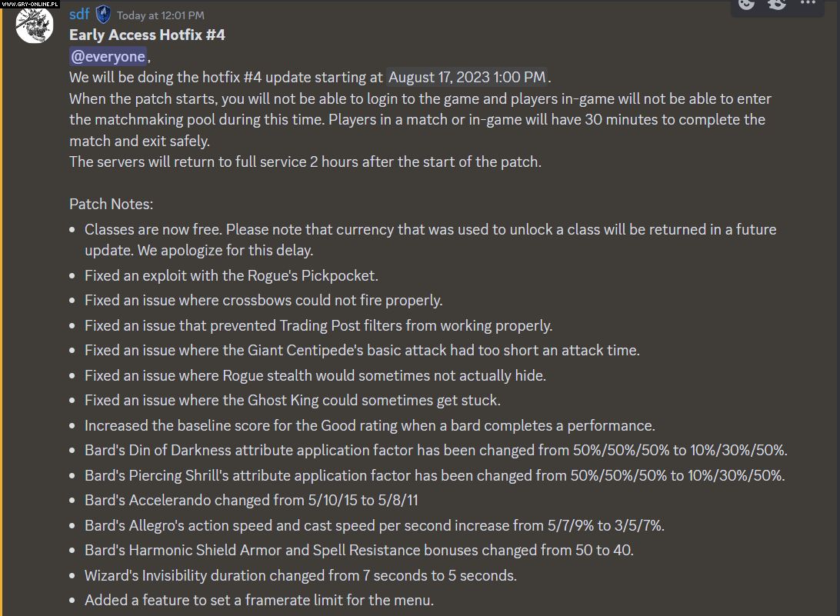Screen dimensions: 840x616
Task: Click the Add Reaction smiley icon
Action: point(746,4)
